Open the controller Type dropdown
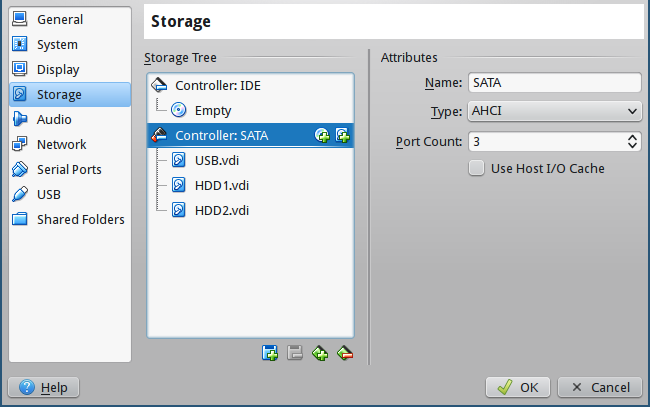 [555, 111]
